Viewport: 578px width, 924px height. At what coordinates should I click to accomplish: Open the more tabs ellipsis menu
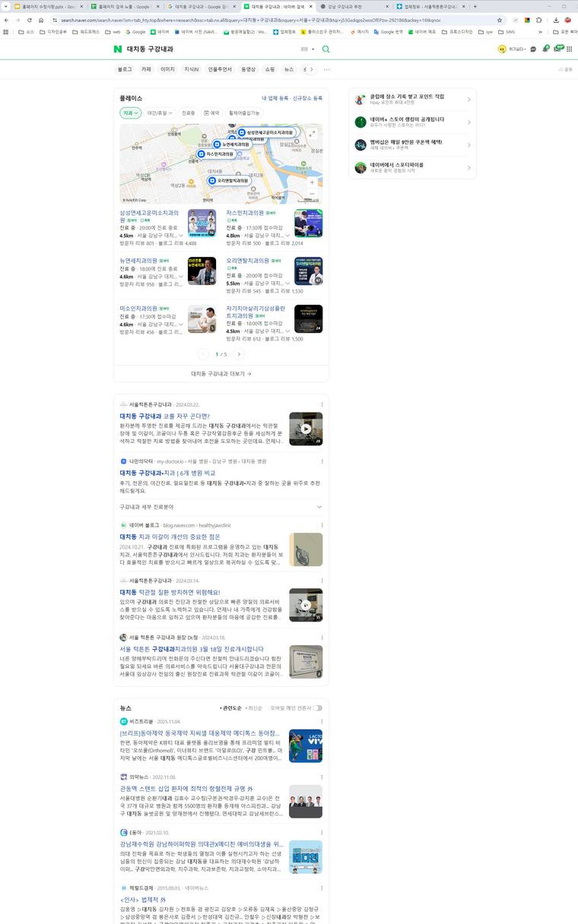click(x=327, y=69)
